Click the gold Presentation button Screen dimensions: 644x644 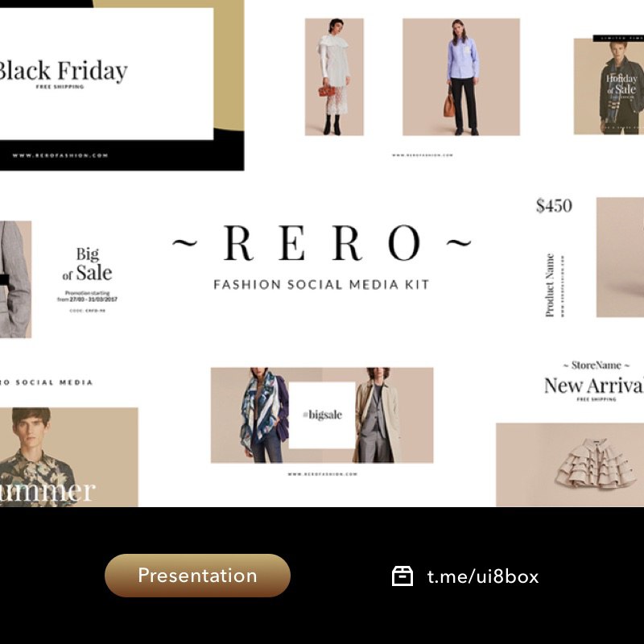coord(197,575)
